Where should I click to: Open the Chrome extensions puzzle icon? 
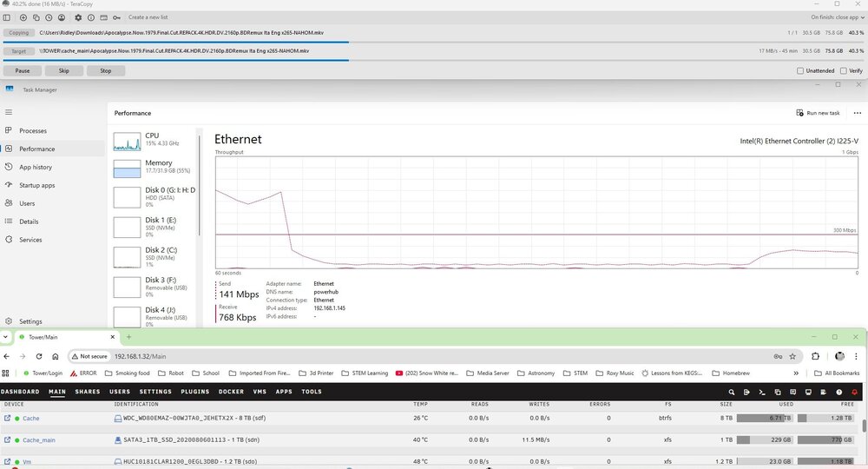815,357
